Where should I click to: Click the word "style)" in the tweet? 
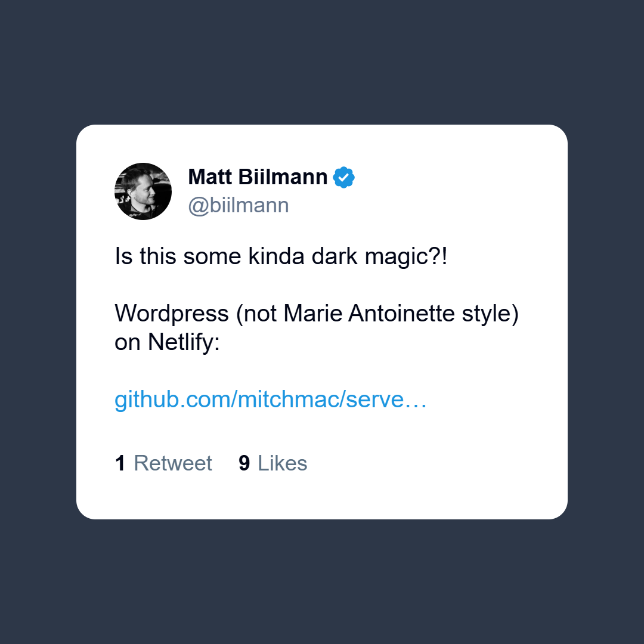point(490,314)
